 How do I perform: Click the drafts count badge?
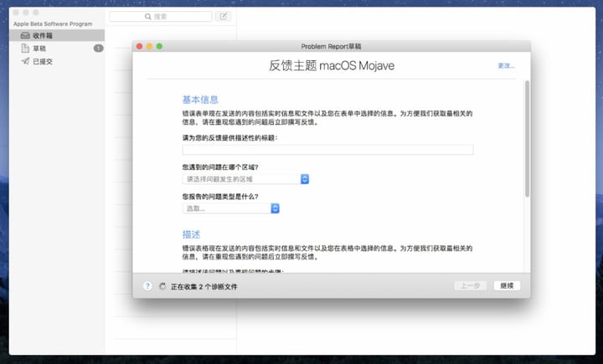(x=99, y=48)
